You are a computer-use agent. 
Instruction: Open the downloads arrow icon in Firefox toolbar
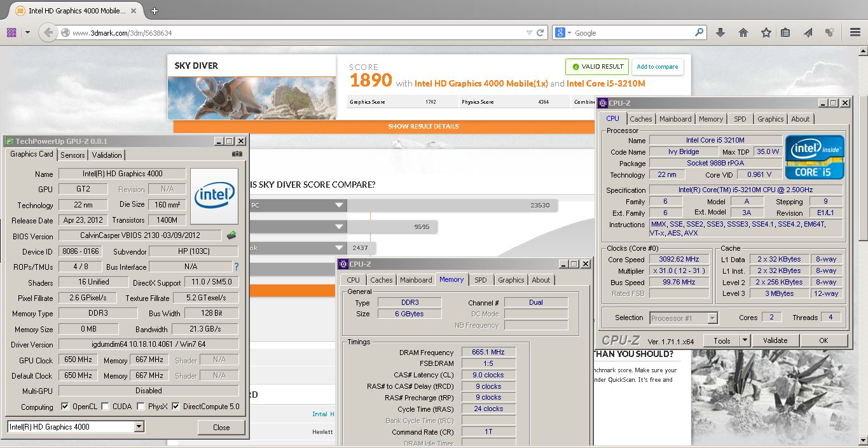click(x=720, y=32)
